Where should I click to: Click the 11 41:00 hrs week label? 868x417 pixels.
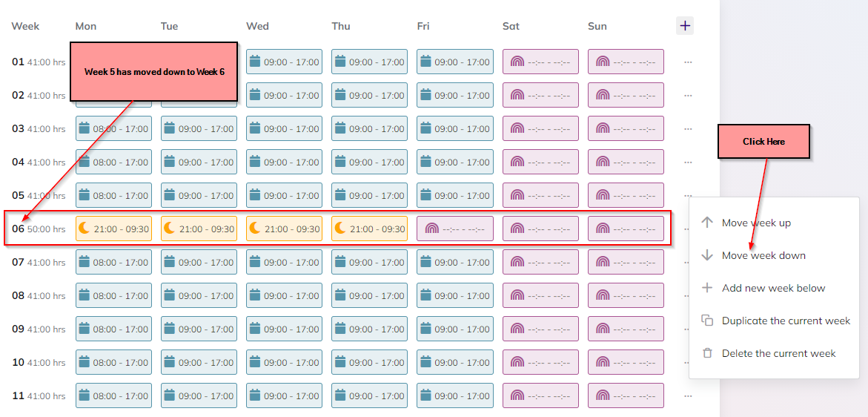point(39,396)
